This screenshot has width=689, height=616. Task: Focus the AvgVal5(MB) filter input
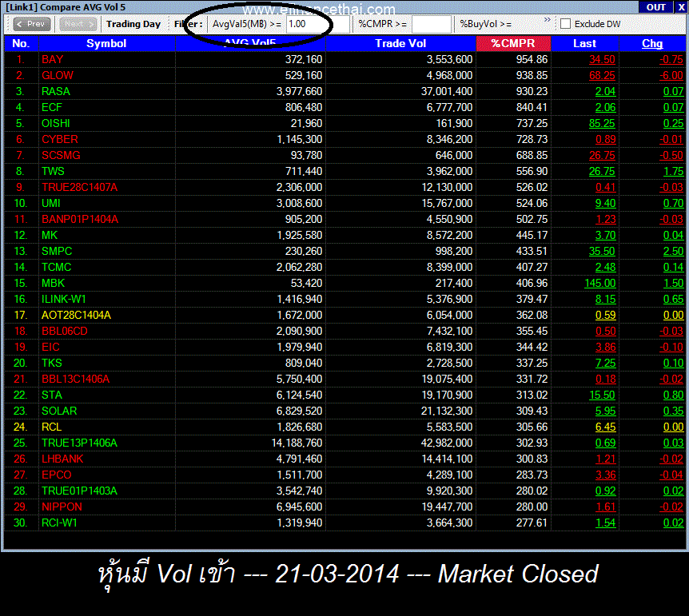[x=317, y=24]
